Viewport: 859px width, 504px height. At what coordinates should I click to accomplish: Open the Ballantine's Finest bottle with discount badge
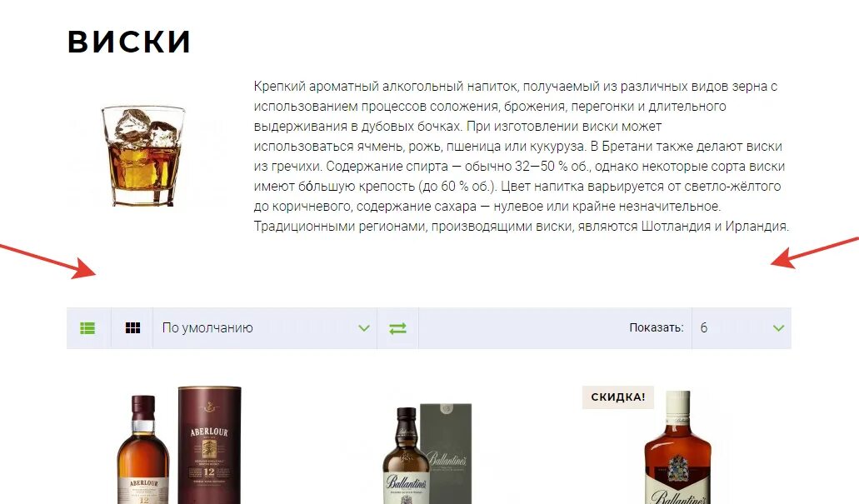[677, 447]
